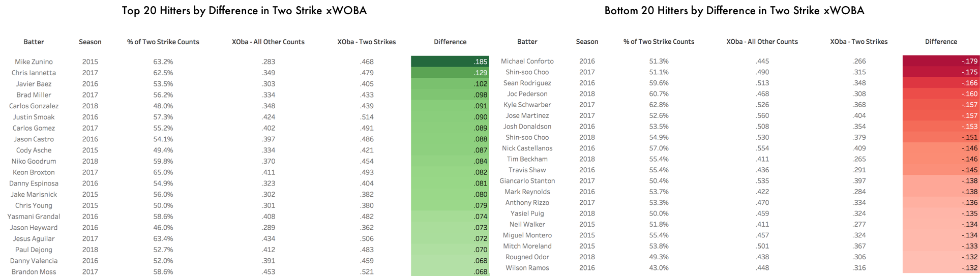
Task: Click Michael Conforto's -.179 difference cell
Action: coord(941,61)
